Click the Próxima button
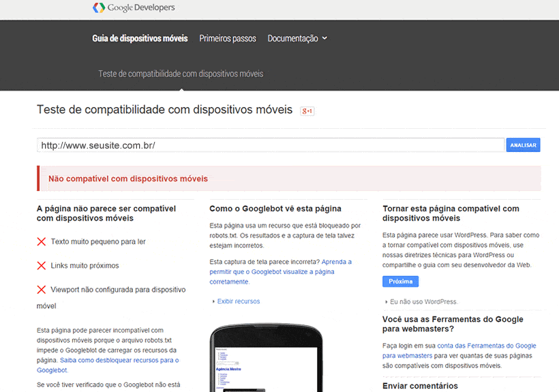The width and height of the screenshot is (559, 392). point(400,282)
